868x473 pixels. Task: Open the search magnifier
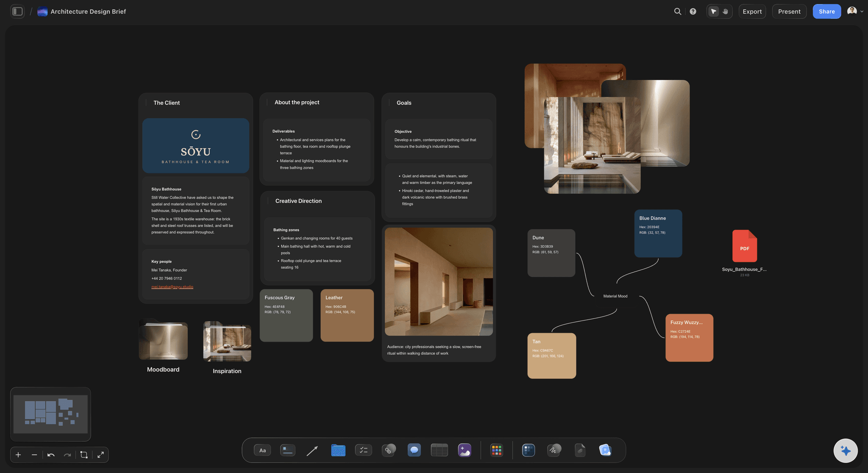678,11
